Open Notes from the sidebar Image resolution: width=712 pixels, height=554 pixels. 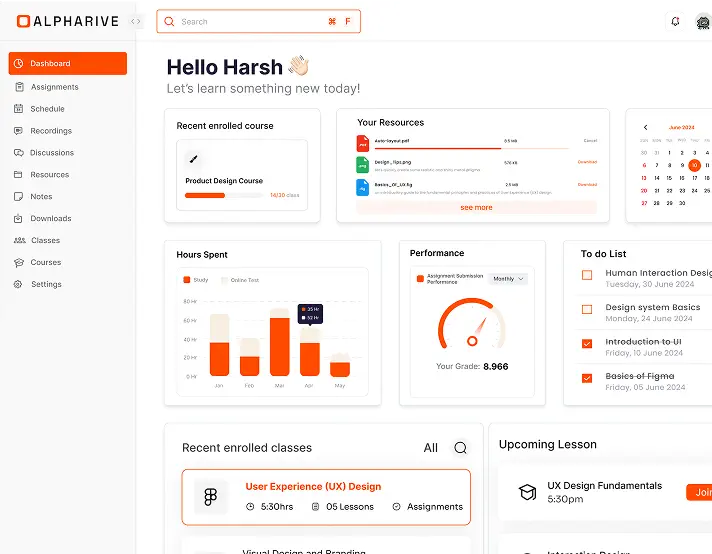(41, 197)
